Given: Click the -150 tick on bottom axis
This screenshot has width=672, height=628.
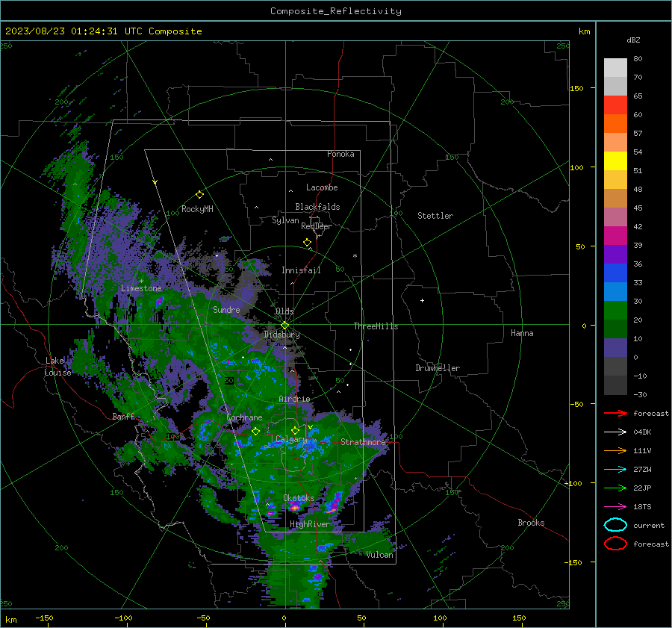Looking at the screenshot, I should 44,618.
